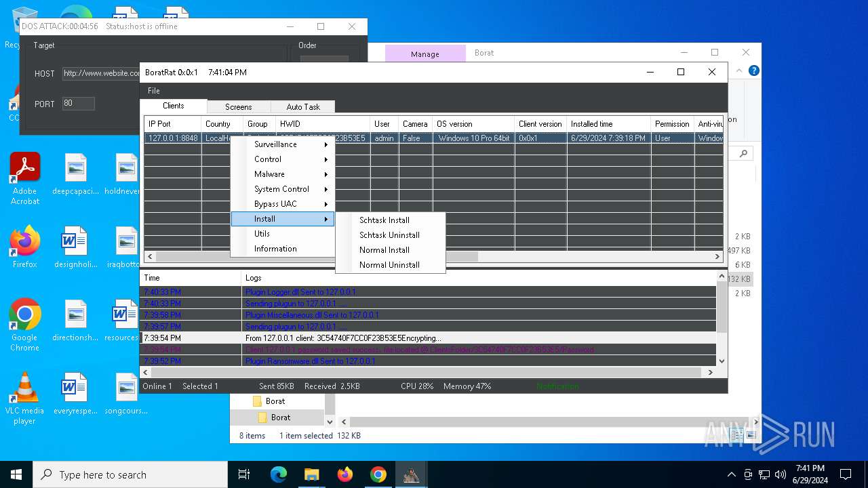
Task: Select the directionsh image file on desktop
Action: (x=75, y=321)
